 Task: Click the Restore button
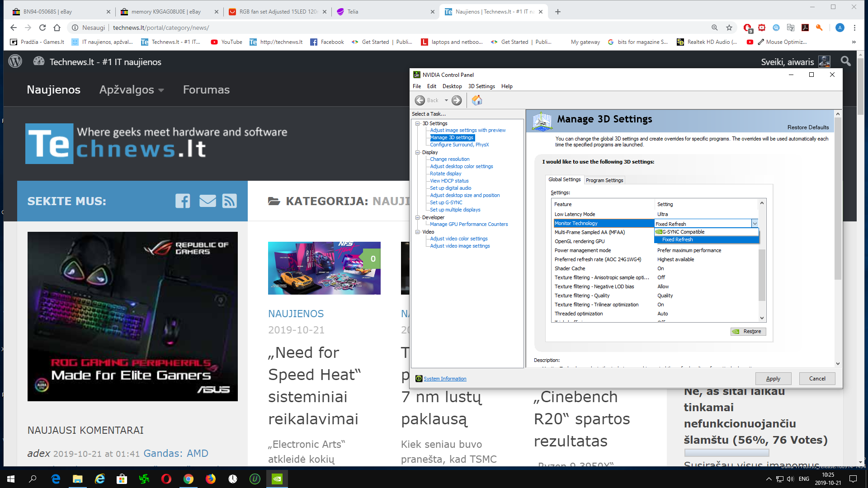(748, 331)
